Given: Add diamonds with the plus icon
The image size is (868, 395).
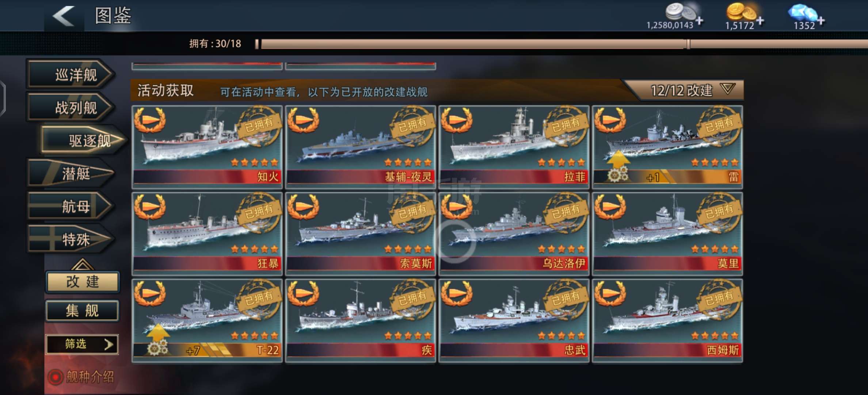Looking at the screenshot, I should pos(821,21).
